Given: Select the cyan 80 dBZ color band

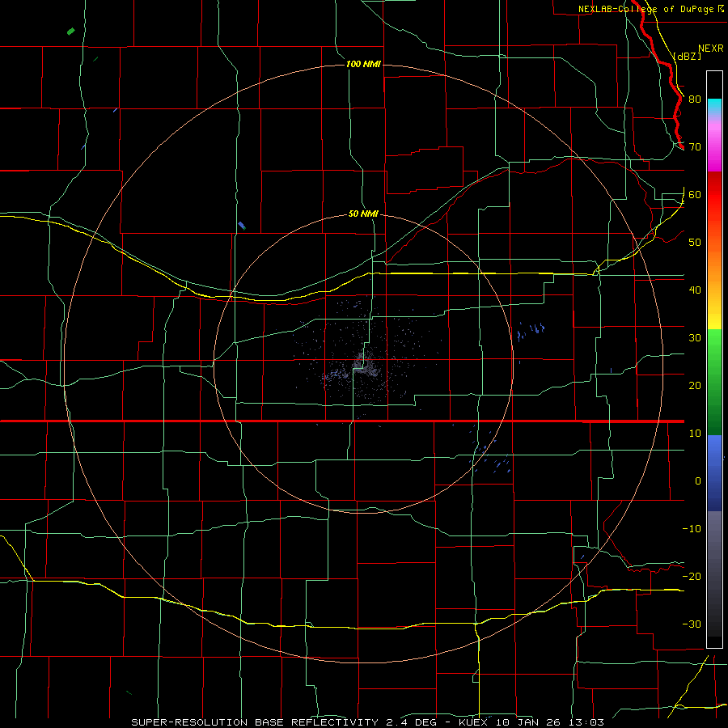Looking at the screenshot, I should (x=714, y=108).
